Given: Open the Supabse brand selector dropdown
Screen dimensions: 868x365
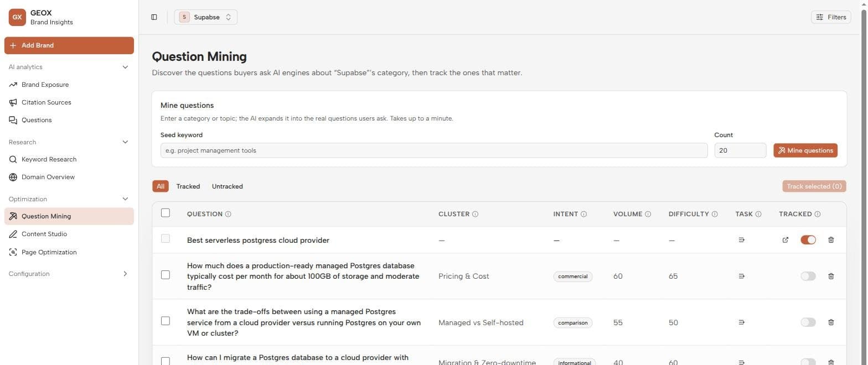Looking at the screenshot, I should click(206, 17).
